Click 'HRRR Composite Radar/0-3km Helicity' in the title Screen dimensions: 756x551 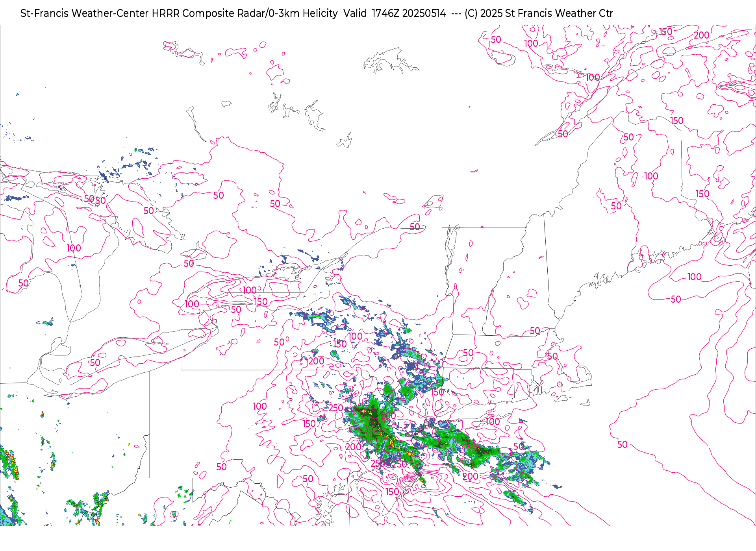(x=245, y=13)
